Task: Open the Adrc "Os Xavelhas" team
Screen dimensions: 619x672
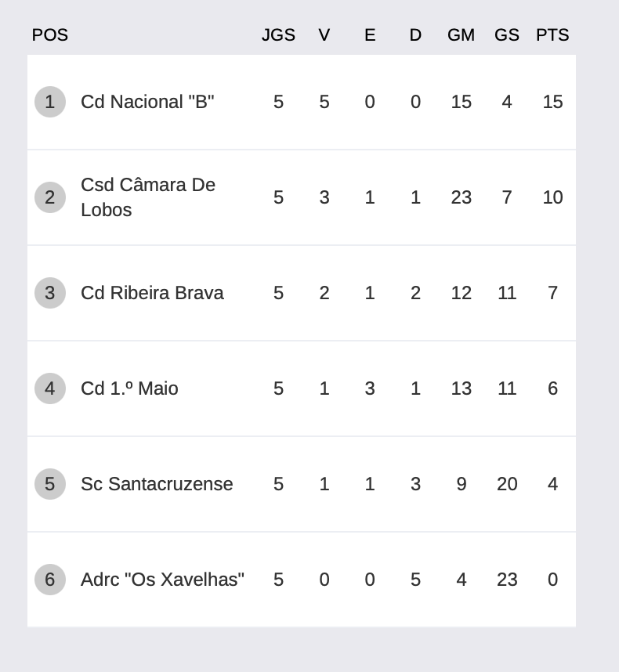Action: [162, 580]
